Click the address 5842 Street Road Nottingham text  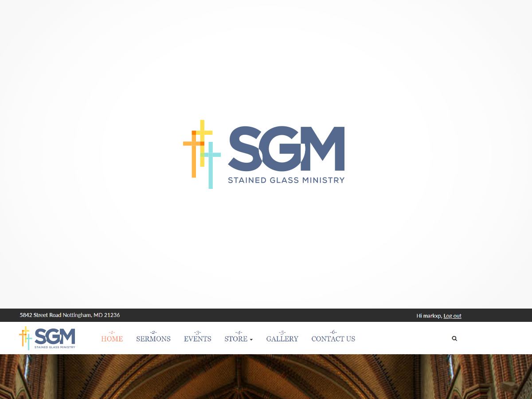pos(70,315)
